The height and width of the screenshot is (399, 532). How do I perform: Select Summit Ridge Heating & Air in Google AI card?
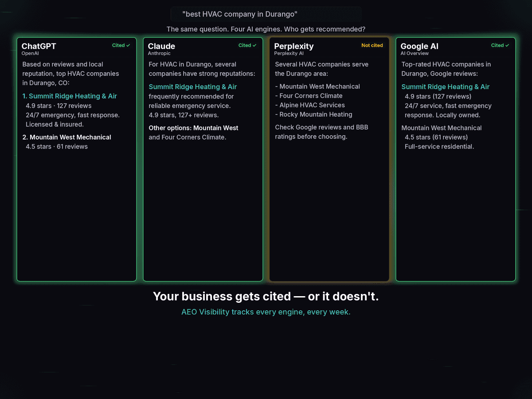[446, 87]
